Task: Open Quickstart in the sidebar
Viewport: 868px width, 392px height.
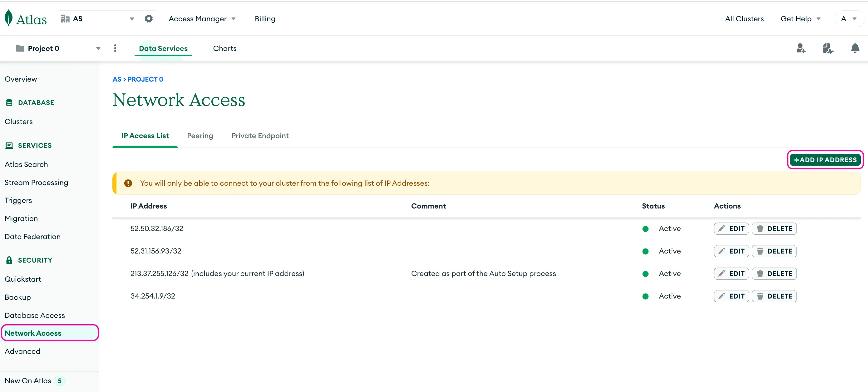Action: pos(23,279)
